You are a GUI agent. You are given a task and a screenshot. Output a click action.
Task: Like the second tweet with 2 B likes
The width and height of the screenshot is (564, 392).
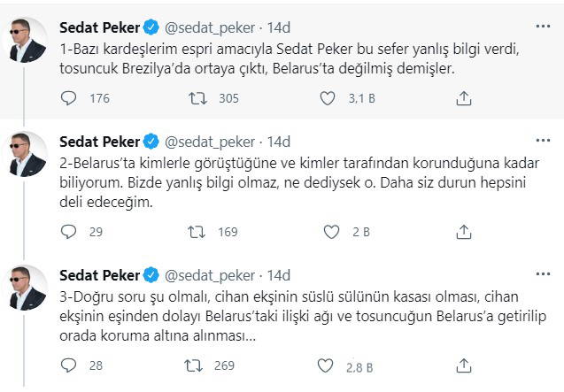click(332, 232)
